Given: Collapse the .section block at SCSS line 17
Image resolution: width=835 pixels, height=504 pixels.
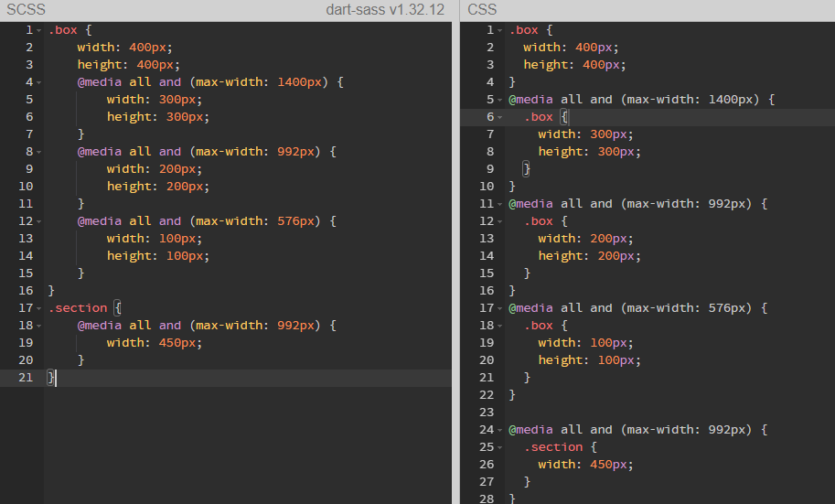Looking at the screenshot, I should click(39, 308).
